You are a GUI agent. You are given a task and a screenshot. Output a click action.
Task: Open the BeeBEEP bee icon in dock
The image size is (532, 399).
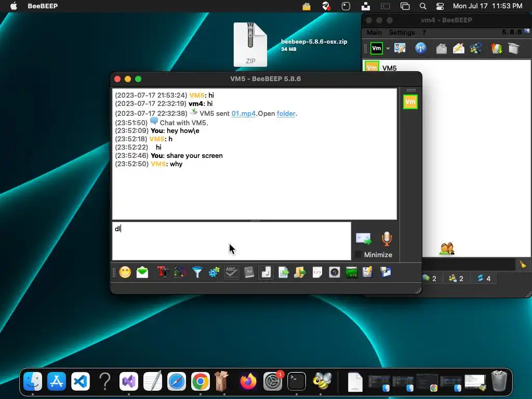(322, 381)
